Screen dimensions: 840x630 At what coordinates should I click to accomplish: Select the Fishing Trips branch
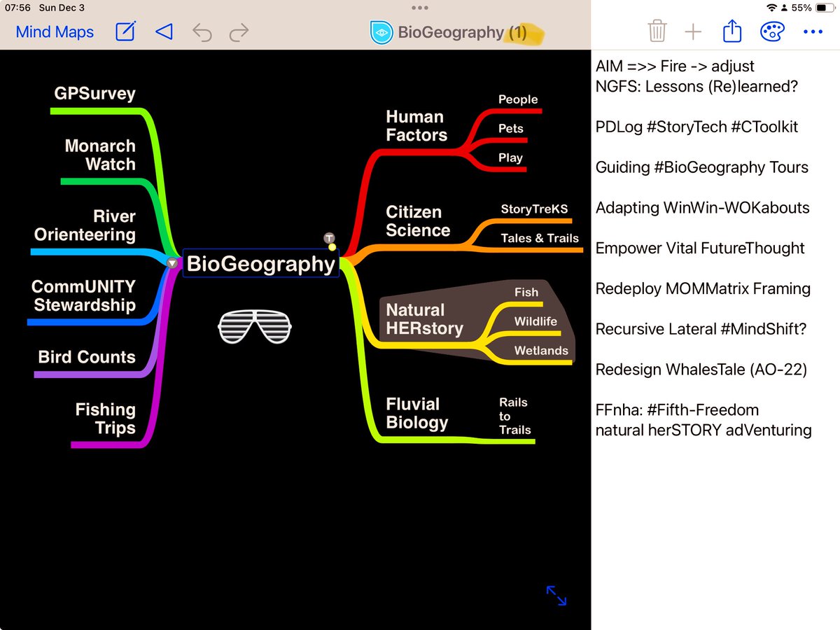[x=106, y=418]
